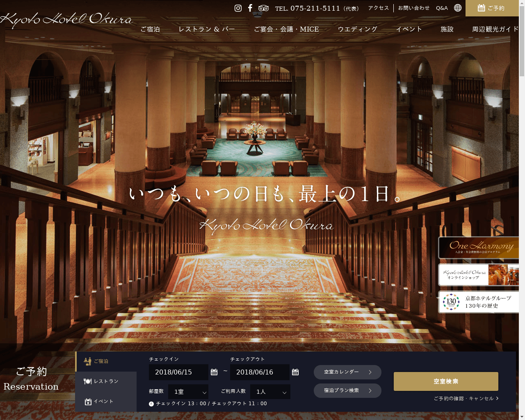This screenshot has width=525, height=420.
Task: Select the ご宿泊 reservation tab
Action: point(106,361)
